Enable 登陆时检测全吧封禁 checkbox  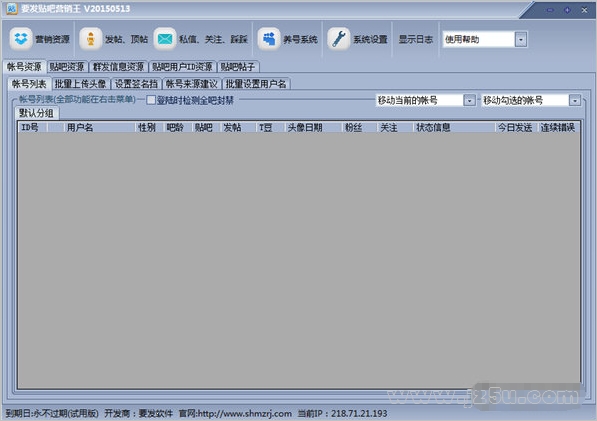[x=151, y=100]
